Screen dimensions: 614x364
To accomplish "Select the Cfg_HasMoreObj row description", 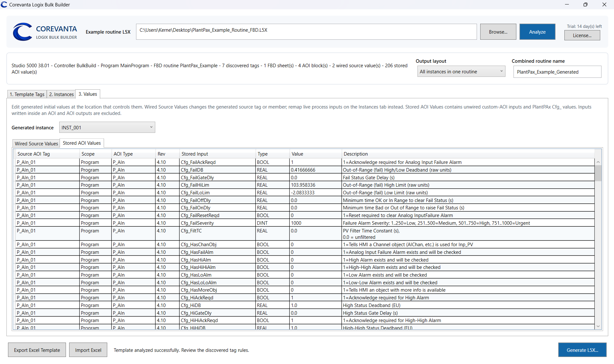I will 468,290.
